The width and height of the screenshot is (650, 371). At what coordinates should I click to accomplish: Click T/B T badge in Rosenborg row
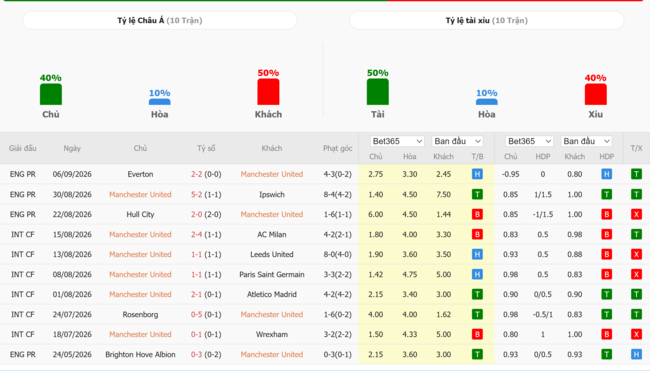tap(477, 314)
